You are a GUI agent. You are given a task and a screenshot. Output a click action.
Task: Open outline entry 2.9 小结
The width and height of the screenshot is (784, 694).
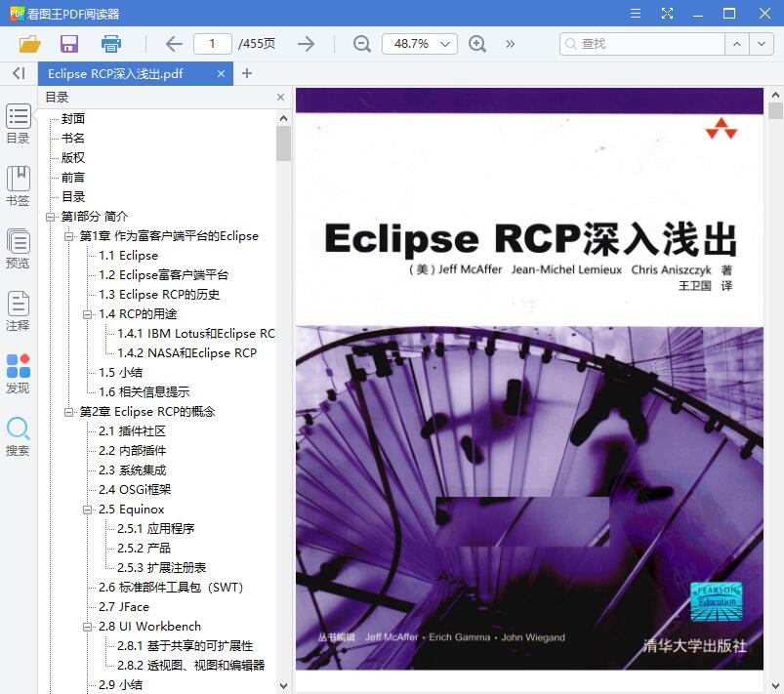pos(120,685)
